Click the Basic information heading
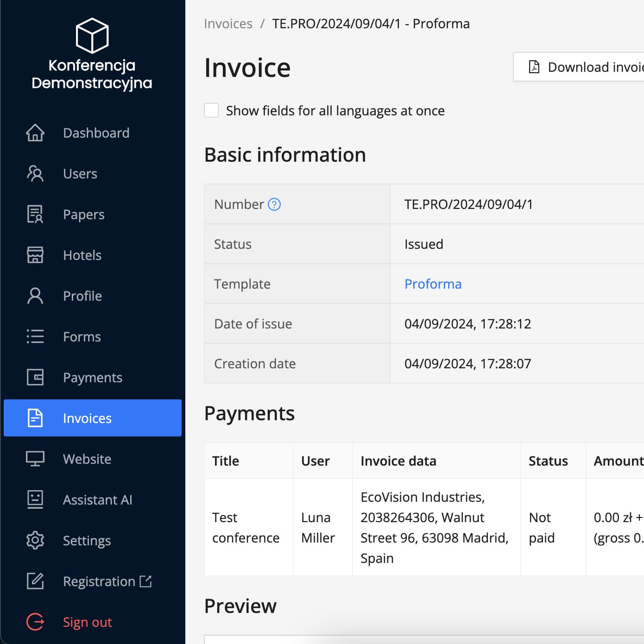Image resolution: width=644 pixels, height=644 pixels. 285,155
